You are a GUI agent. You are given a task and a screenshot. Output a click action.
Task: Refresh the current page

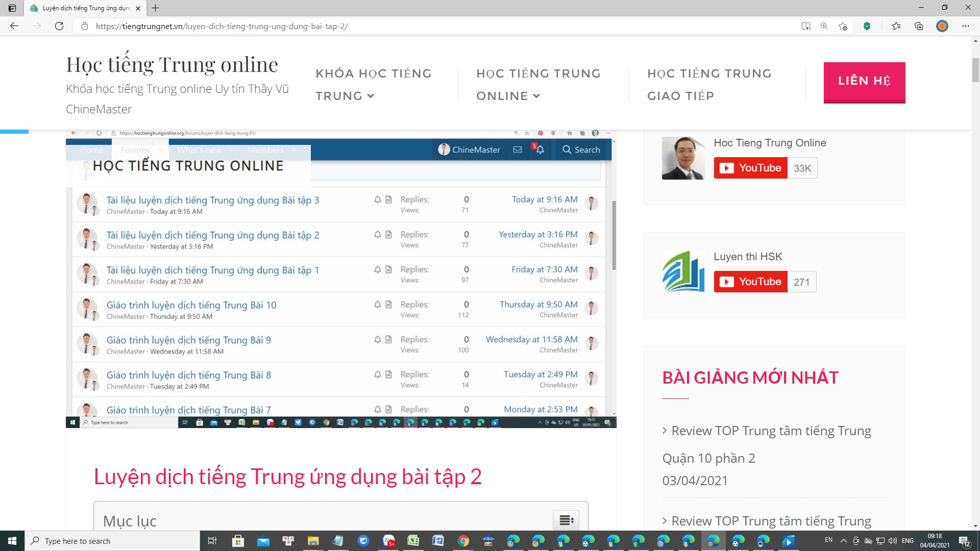click(59, 26)
